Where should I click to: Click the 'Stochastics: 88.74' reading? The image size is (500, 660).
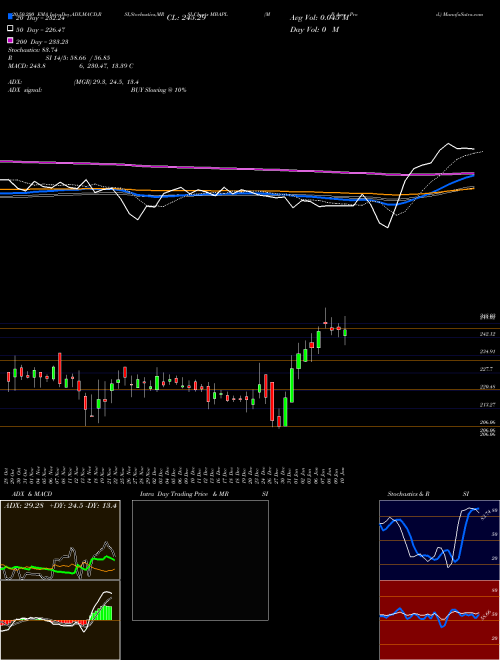(x=33, y=50)
